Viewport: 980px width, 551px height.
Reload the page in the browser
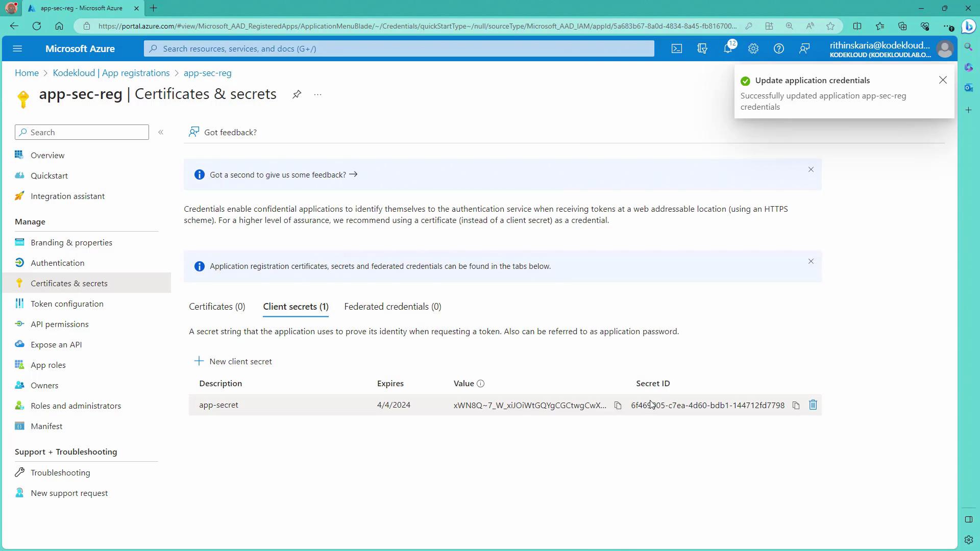point(37,26)
